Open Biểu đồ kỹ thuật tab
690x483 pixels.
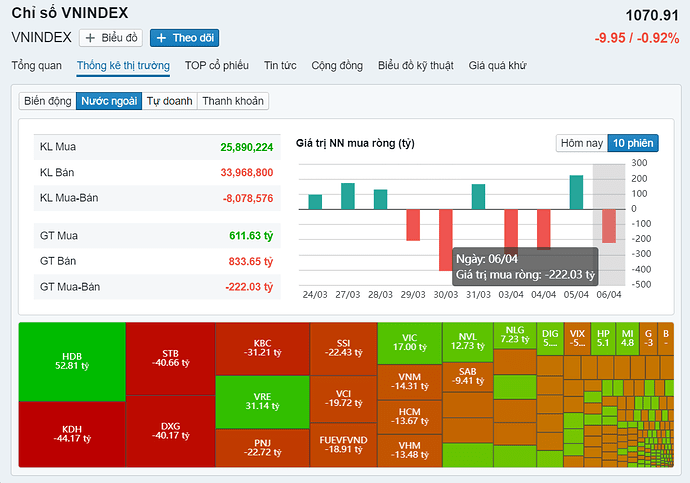click(x=415, y=66)
